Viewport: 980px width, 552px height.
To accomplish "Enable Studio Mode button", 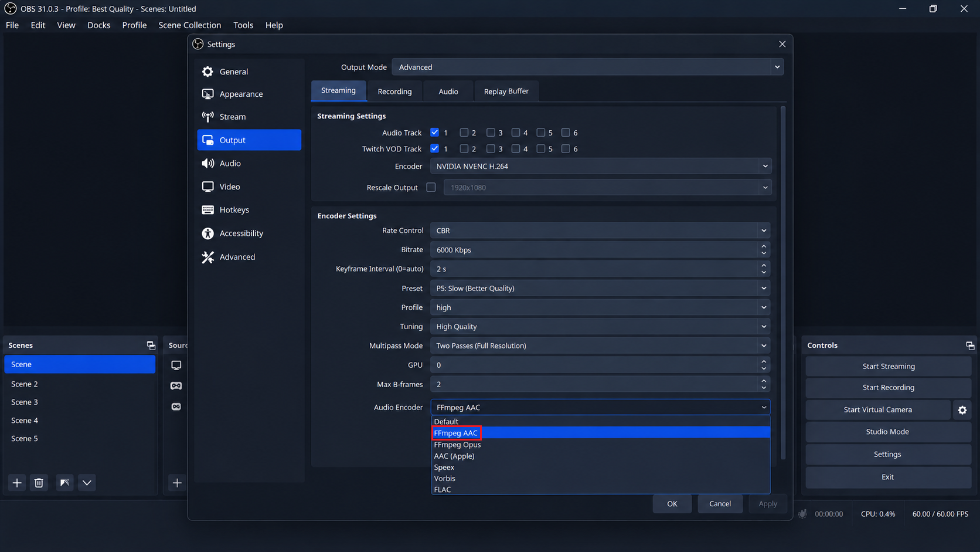I will click(889, 432).
